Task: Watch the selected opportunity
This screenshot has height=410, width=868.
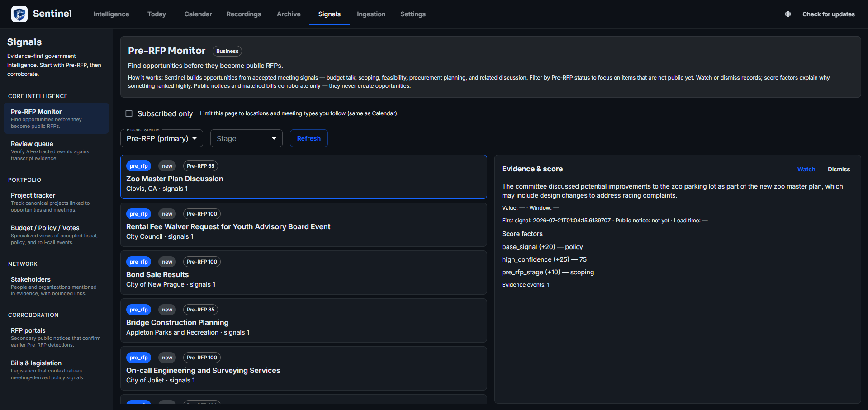Action: pos(806,169)
